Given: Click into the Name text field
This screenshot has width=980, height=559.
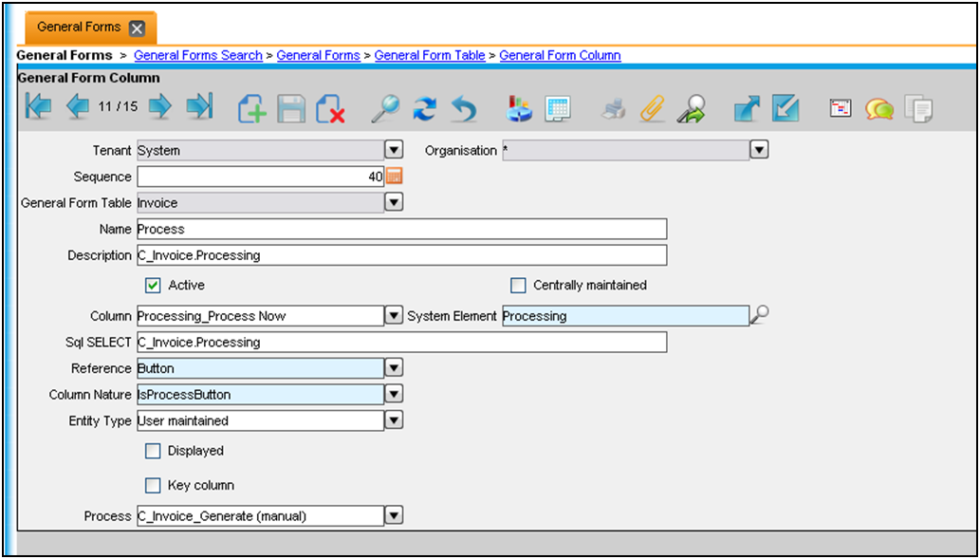Looking at the screenshot, I should point(401,229).
